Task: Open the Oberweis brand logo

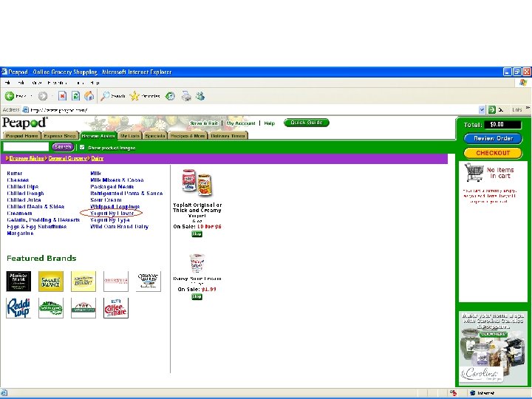Action: [116, 282]
